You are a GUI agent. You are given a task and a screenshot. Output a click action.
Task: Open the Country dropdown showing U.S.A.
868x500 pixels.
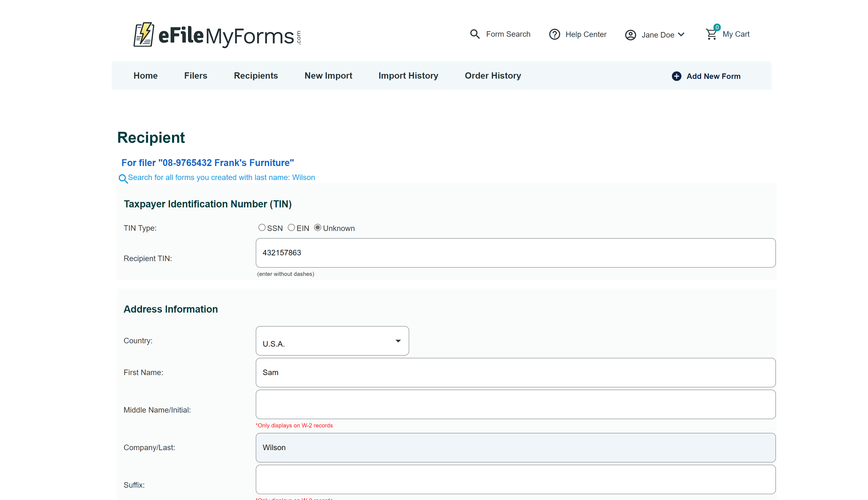click(x=332, y=341)
